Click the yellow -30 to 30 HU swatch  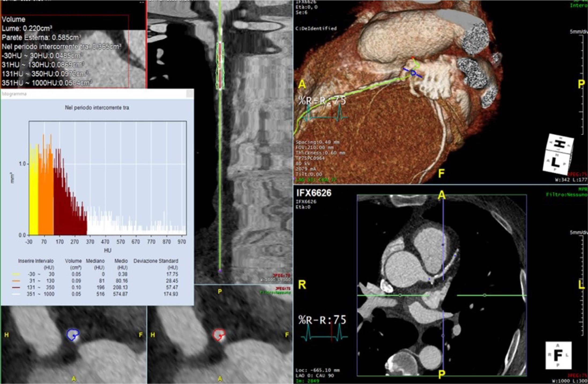16,274
